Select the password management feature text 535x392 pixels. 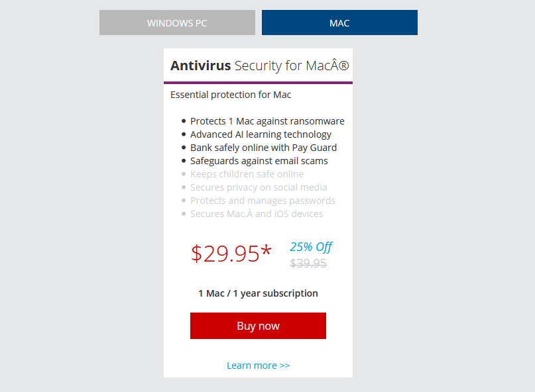[263, 201]
